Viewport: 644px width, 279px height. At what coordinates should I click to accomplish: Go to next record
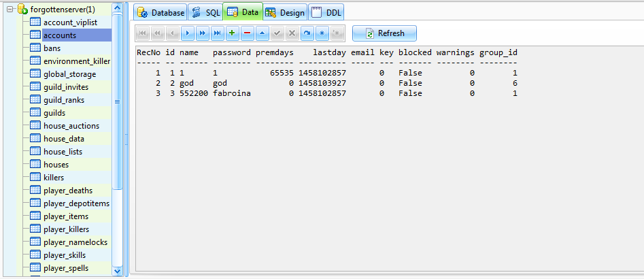click(x=188, y=33)
